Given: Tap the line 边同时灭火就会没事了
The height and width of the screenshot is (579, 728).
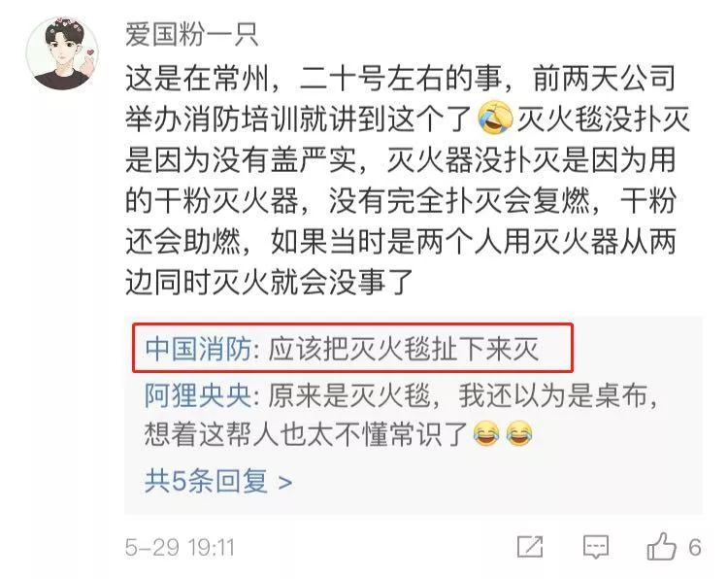Looking at the screenshot, I should coord(269,282).
